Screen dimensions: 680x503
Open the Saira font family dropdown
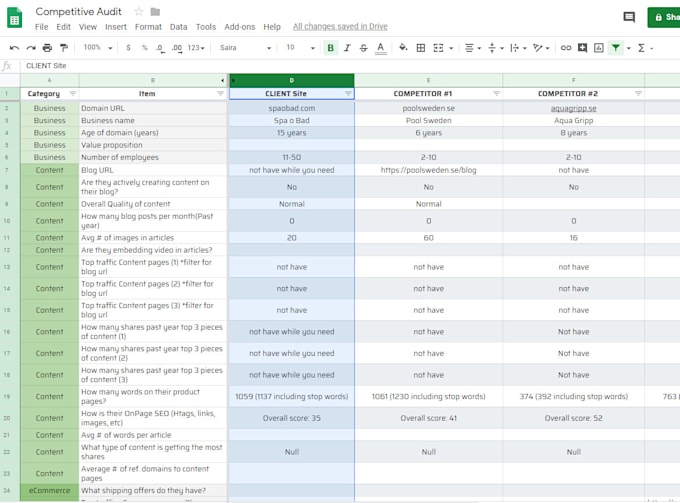point(245,48)
